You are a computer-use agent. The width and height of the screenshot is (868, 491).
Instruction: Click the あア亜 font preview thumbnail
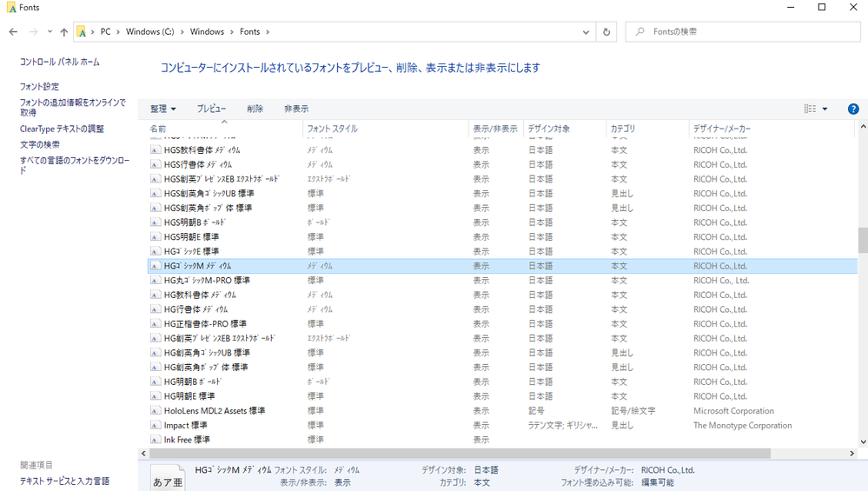click(x=167, y=478)
